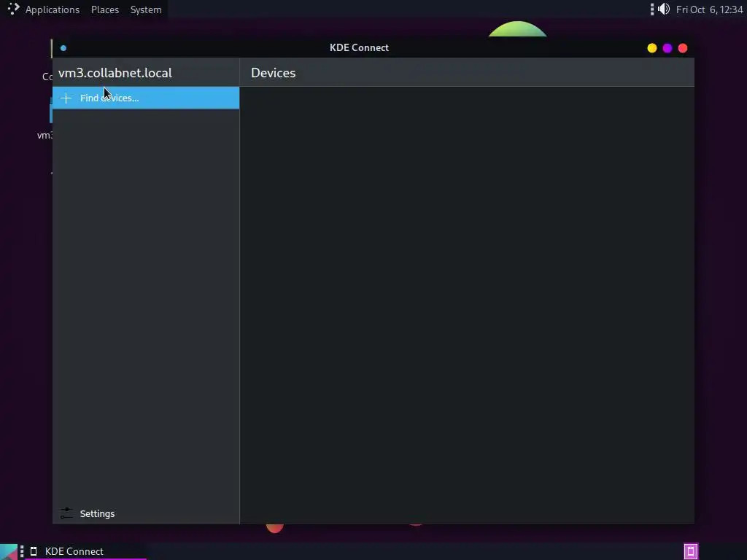Viewport: 747px width, 560px height.
Task: Click the volume speaker icon in top panel
Action: pos(664,9)
